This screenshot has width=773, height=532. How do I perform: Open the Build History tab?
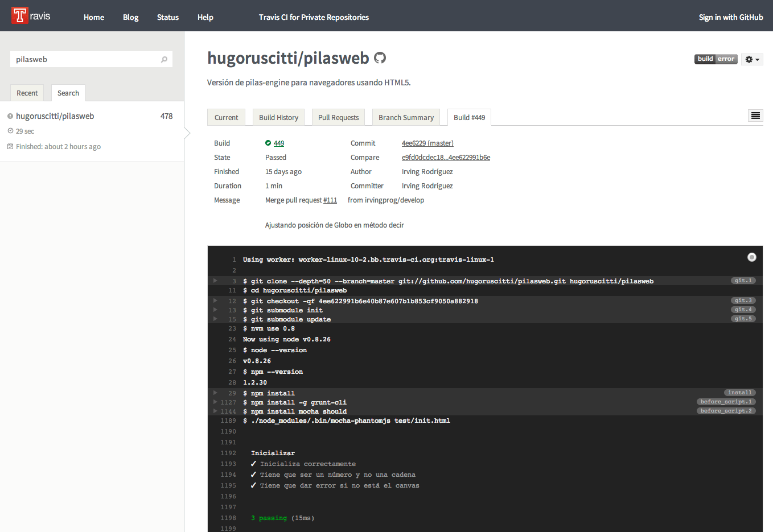pyautogui.click(x=279, y=117)
